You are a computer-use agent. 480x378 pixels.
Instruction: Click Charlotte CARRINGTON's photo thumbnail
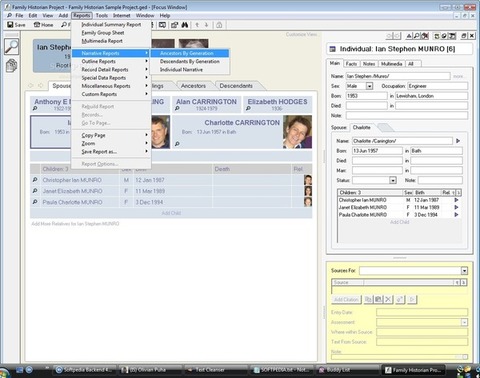[x=297, y=132]
